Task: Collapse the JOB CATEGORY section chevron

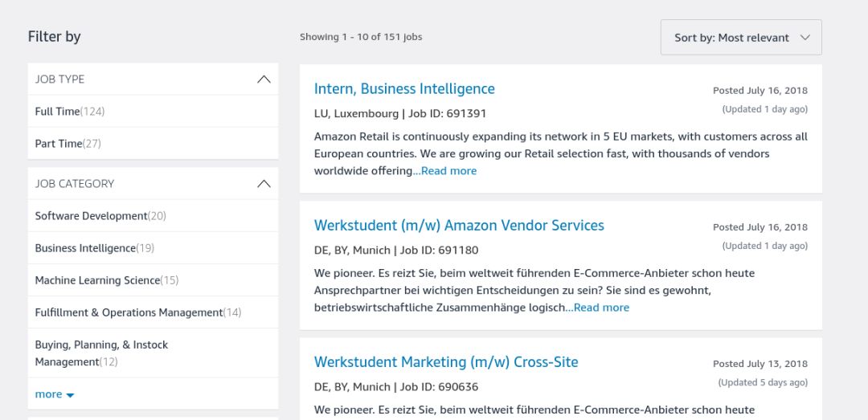Action: pyautogui.click(x=264, y=184)
